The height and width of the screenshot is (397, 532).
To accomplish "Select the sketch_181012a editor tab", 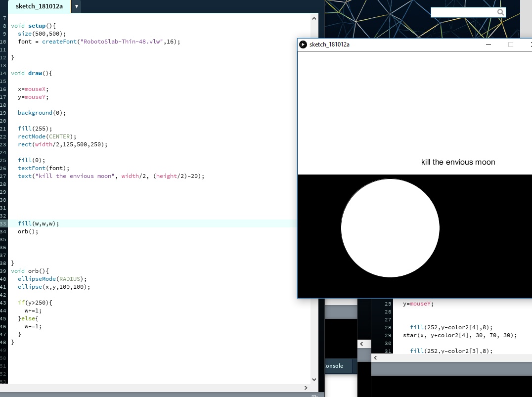I will [x=39, y=6].
